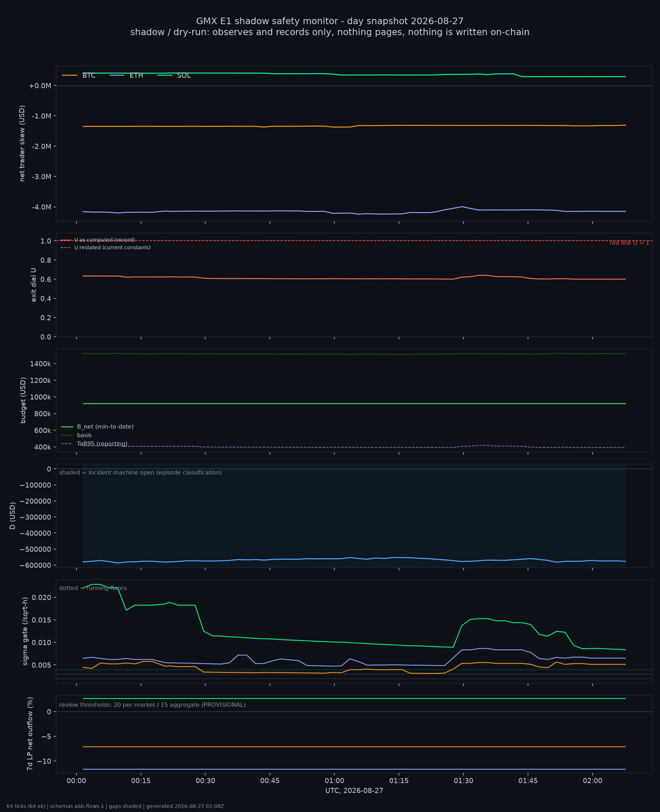
Task: Click the '01:00' time tick label
Action: [335, 781]
